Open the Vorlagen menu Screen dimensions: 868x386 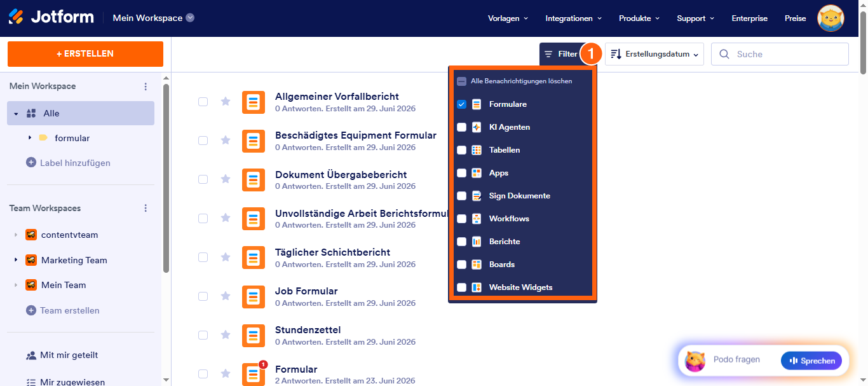tap(508, 18)
